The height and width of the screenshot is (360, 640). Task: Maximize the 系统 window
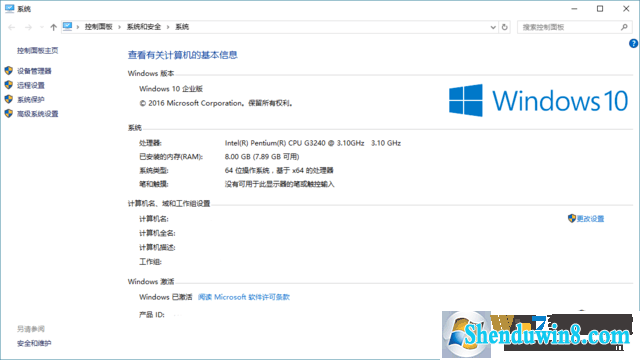(600, 9)
